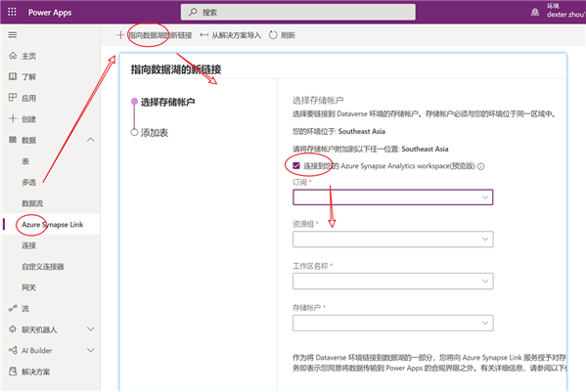586x392 pixels.
Task: Click the 聊天机器人 bot icon
Action: [x=13, y=329]
